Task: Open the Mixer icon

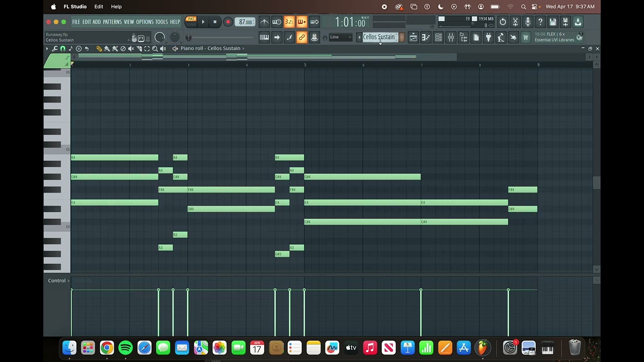Action: point(451,37)
